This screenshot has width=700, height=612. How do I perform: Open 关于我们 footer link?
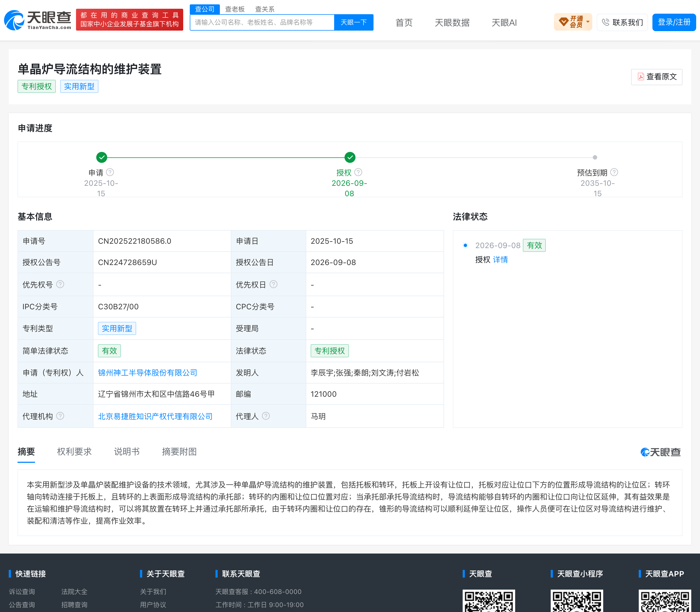point(153,592)
